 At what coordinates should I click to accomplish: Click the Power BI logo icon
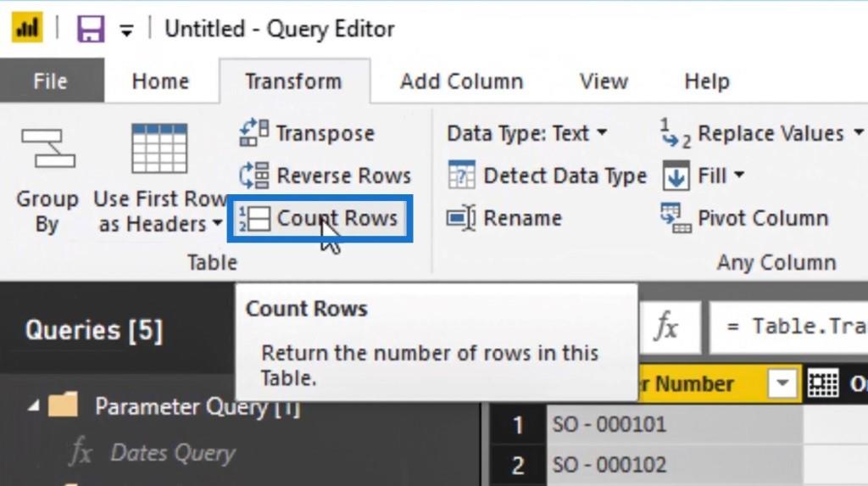tap(26, 27)
